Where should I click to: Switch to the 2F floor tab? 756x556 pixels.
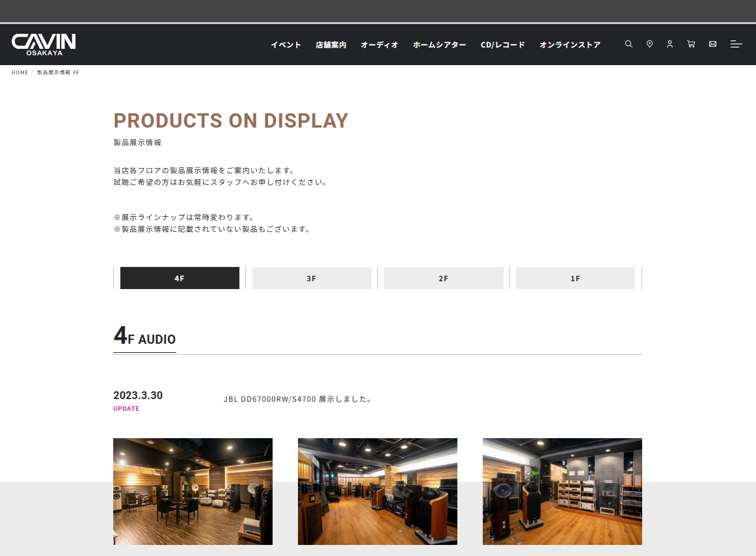tap(443, 278)
